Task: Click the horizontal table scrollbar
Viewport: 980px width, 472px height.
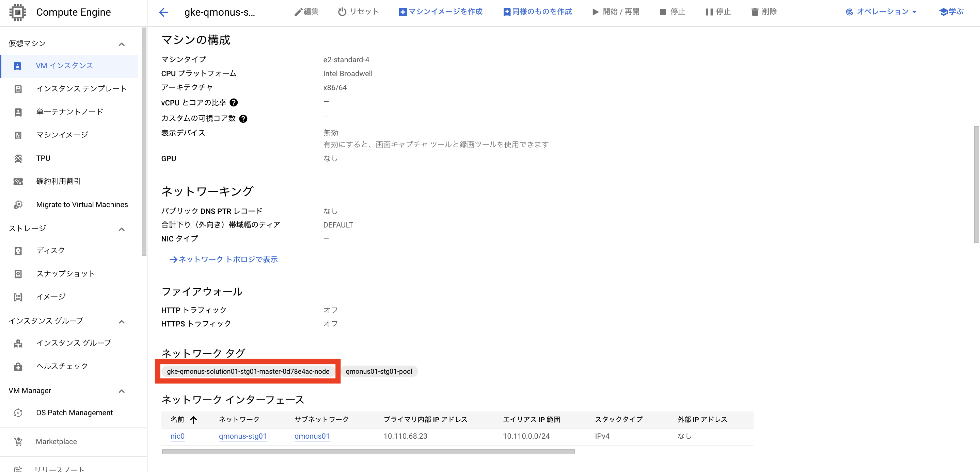Action: (368, 451)
